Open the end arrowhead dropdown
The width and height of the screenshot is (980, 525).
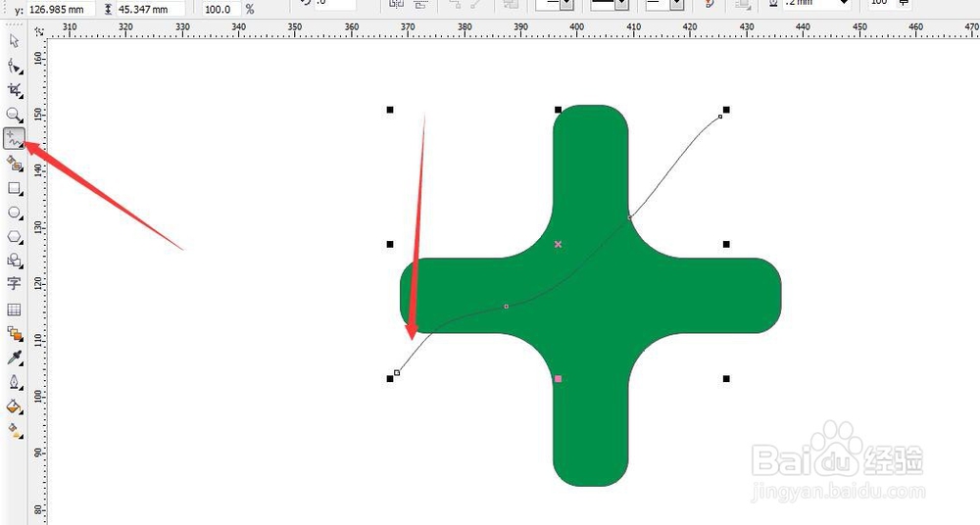[677, 4]
